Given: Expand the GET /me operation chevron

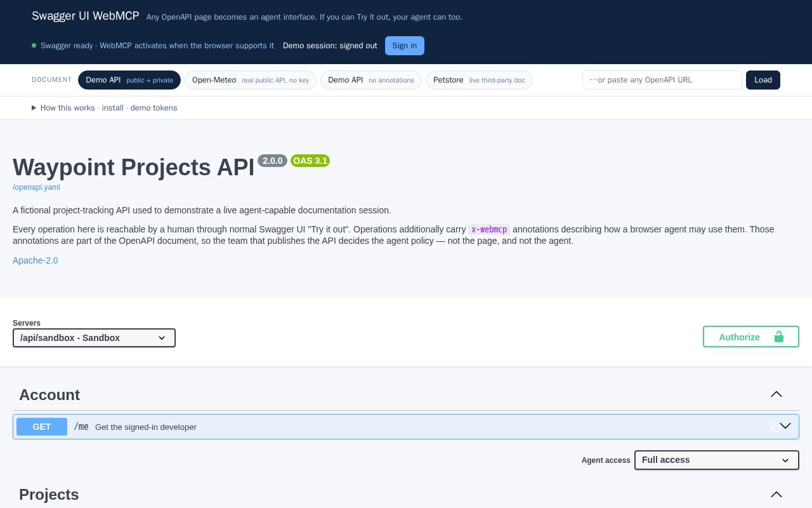Looking at the screenshot, I should coord(785,426).
